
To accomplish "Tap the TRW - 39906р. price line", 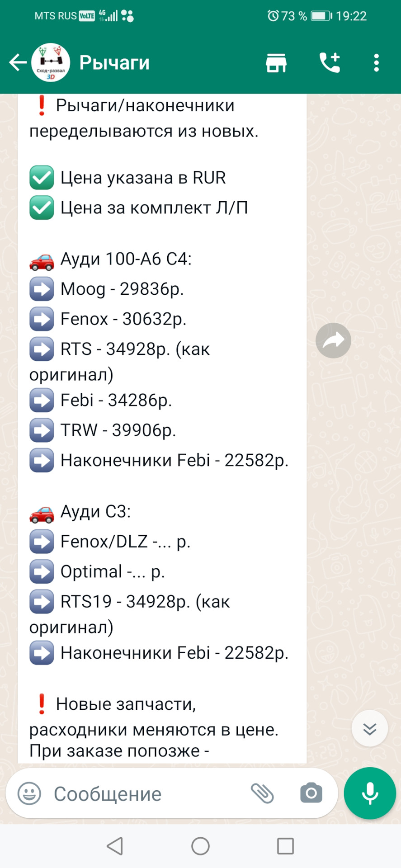I will pos(118,430).
